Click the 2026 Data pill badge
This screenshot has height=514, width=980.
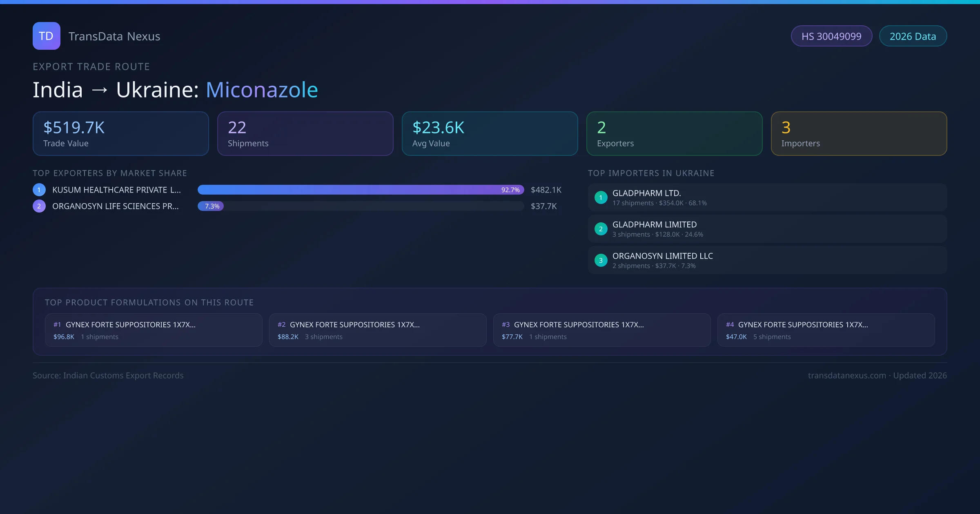point(912,36)
